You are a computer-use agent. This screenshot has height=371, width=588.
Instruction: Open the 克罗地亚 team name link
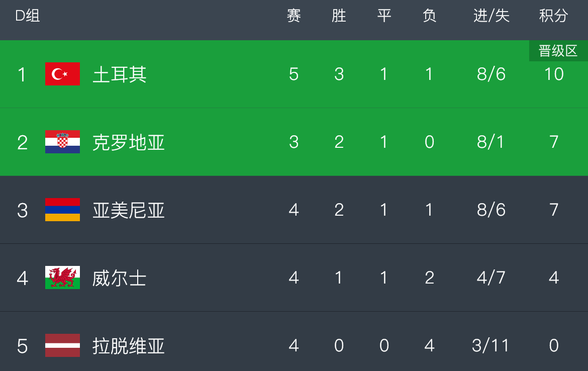[129, 142]
